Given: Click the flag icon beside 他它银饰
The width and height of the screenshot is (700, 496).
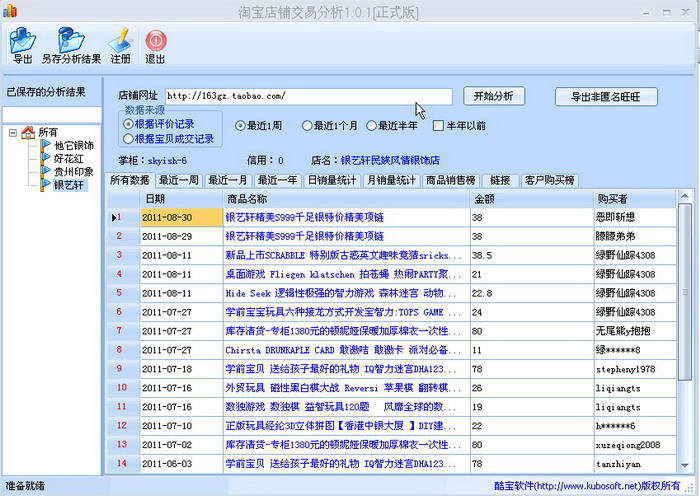Looking at the screenshot, I should (45, 145).
